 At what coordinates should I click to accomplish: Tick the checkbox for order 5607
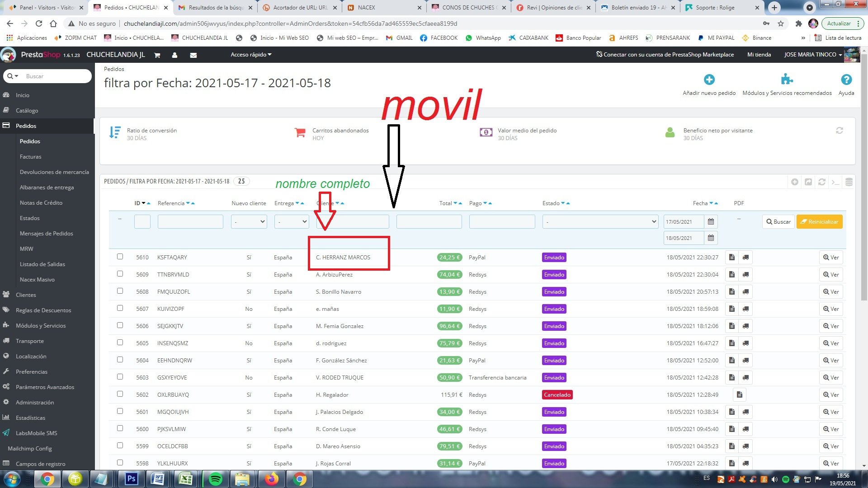point(120,308)
